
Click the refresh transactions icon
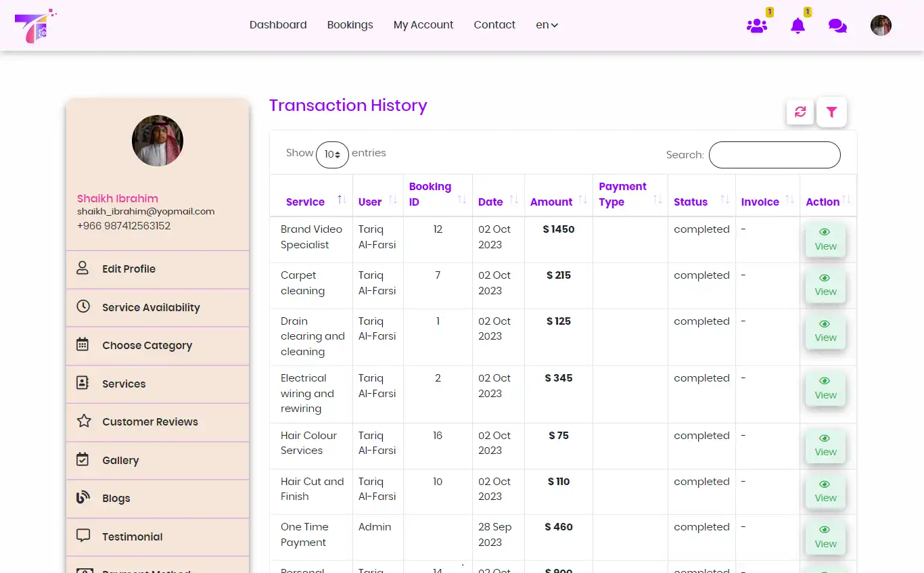(800, 112)
